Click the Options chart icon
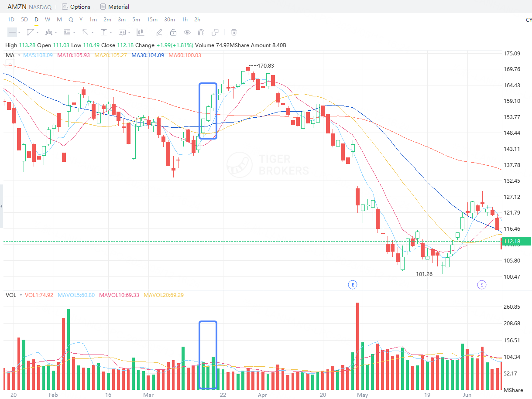The width and height of the screenshot is (532, 399). pyautogui.click(x=65, y=7)
